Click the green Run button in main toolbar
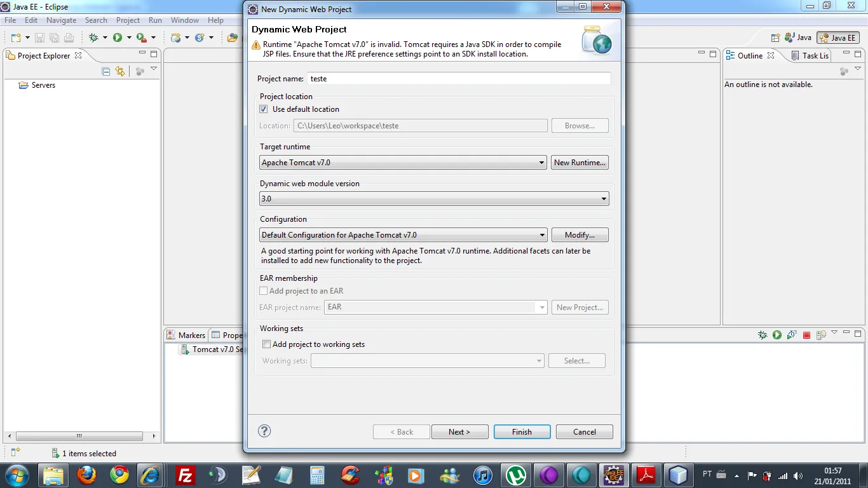Screen dimensions: 868x488 (118, 37)
